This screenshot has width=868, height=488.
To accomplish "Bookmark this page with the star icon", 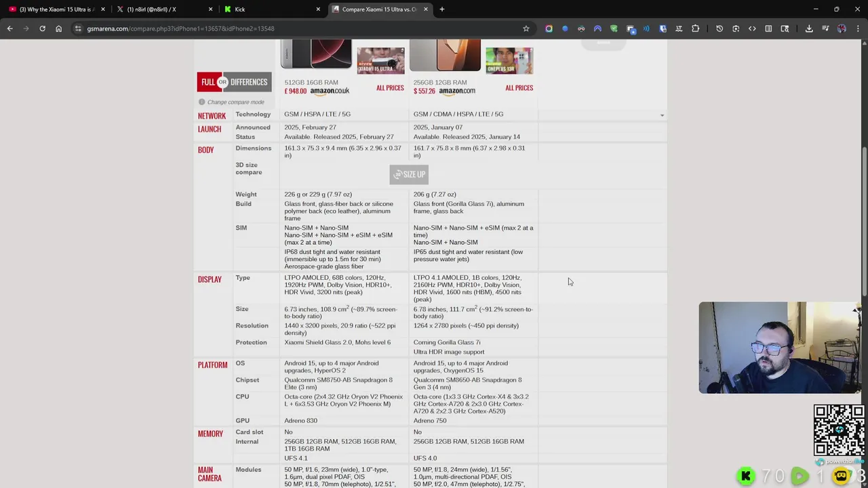I will [526, 28].
